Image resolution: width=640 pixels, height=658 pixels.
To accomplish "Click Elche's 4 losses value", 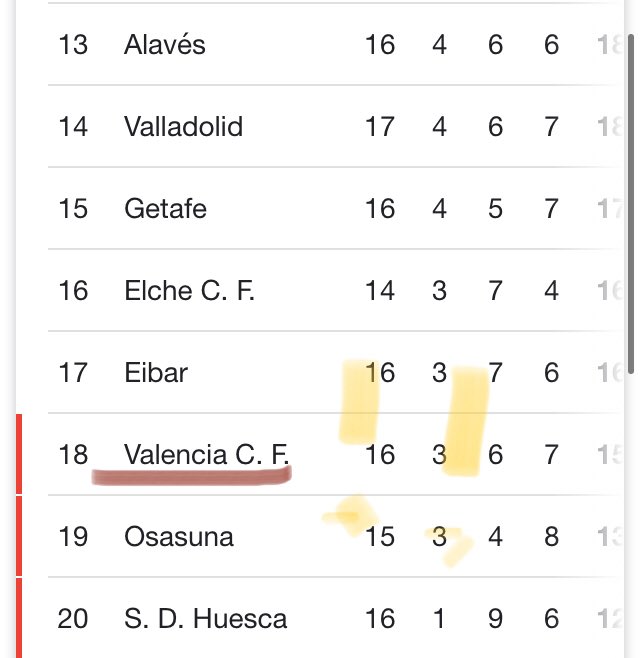I will click(551, 291).
